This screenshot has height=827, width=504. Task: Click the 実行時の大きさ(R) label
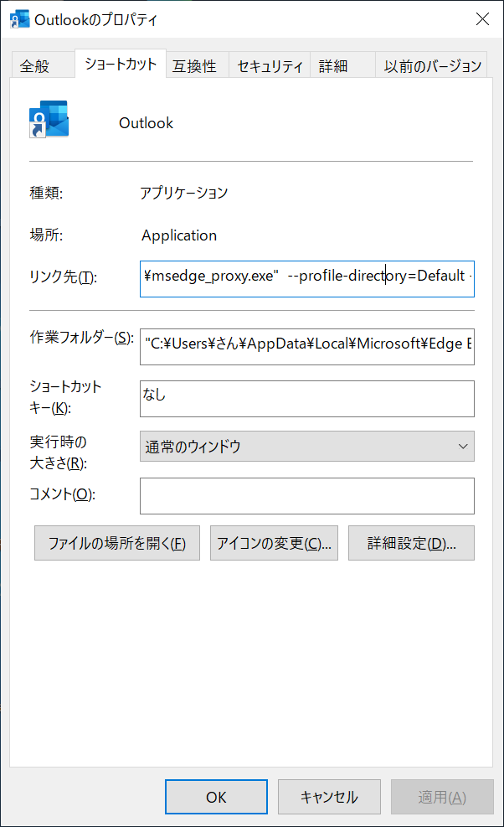coord(59,452)
